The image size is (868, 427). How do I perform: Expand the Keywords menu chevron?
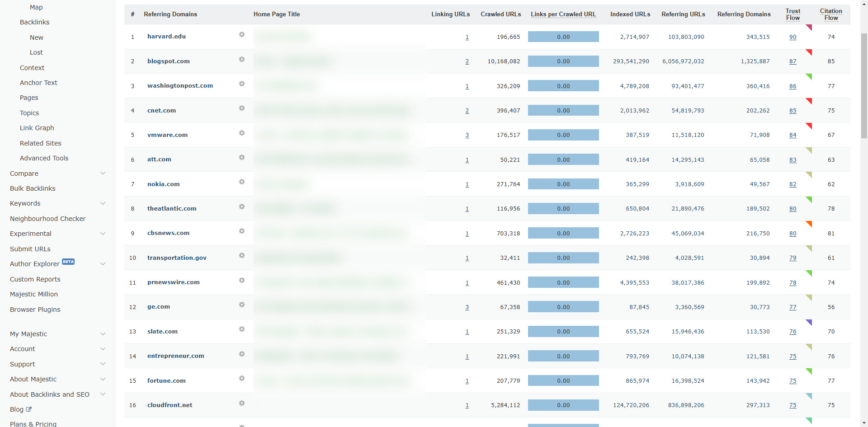103,203
